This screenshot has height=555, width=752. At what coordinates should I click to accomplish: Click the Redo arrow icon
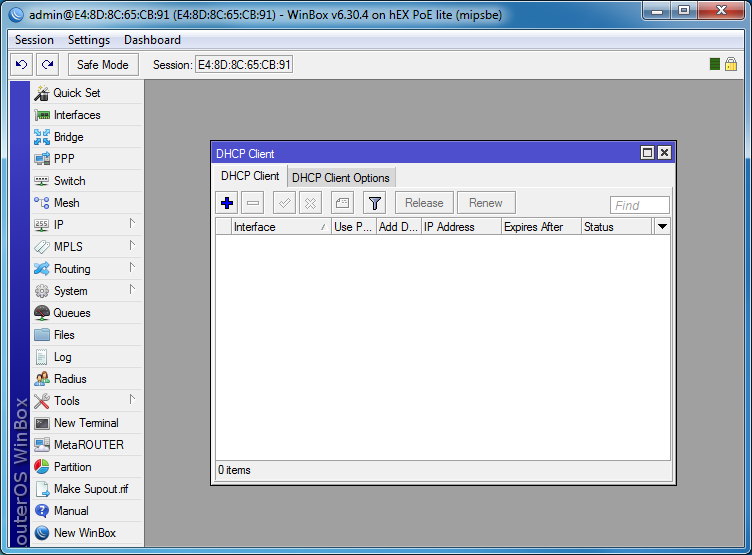pos(47,64)
